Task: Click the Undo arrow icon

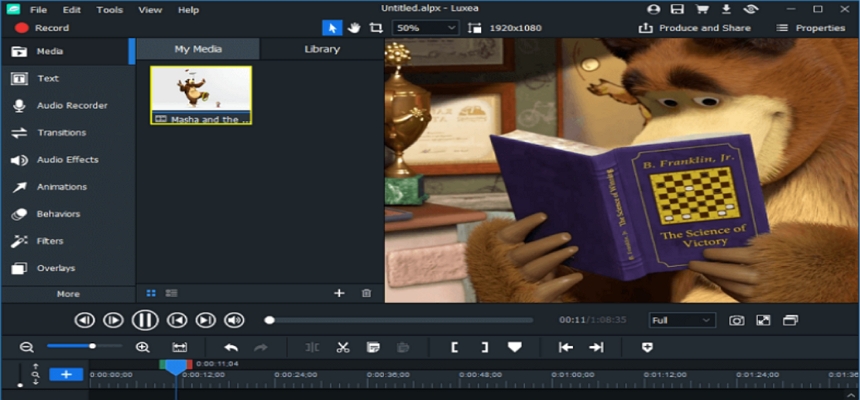Action: pyautogui.click(x=231, y=347)
